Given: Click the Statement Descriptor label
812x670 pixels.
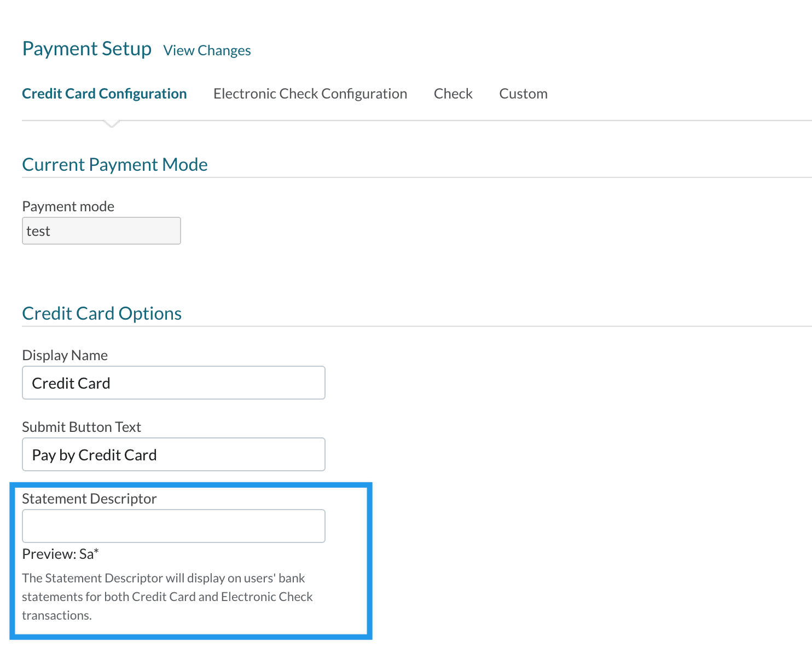Looking at the screenshot, I should [x=89, y=499].
